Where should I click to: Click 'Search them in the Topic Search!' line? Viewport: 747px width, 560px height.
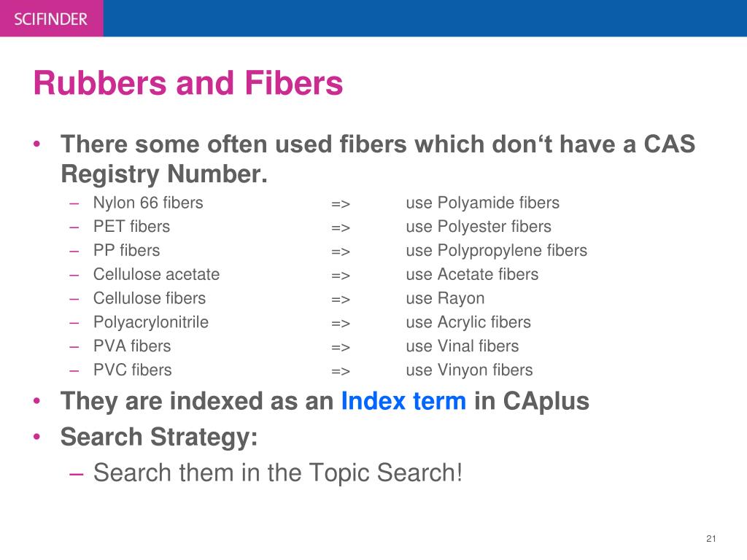tap(278, 472)
